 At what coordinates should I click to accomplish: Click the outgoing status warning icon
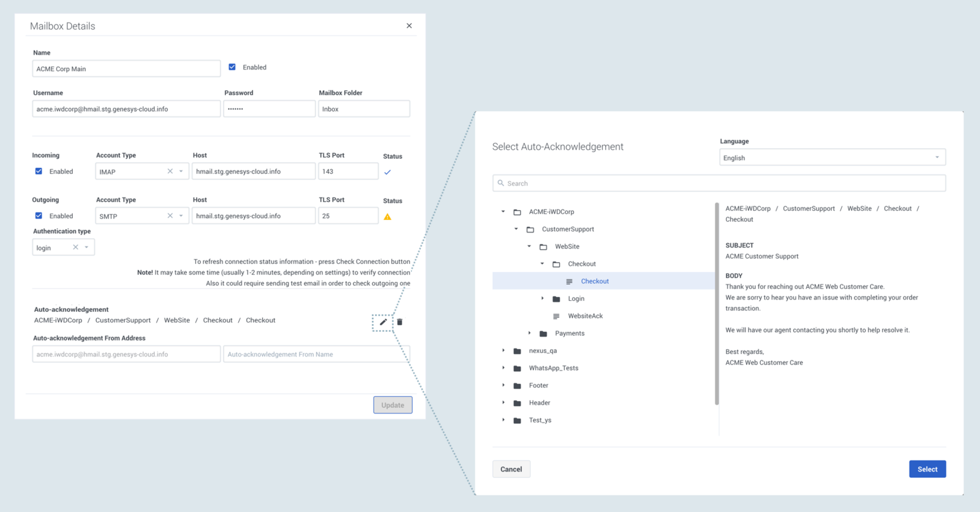pos(388,217)
